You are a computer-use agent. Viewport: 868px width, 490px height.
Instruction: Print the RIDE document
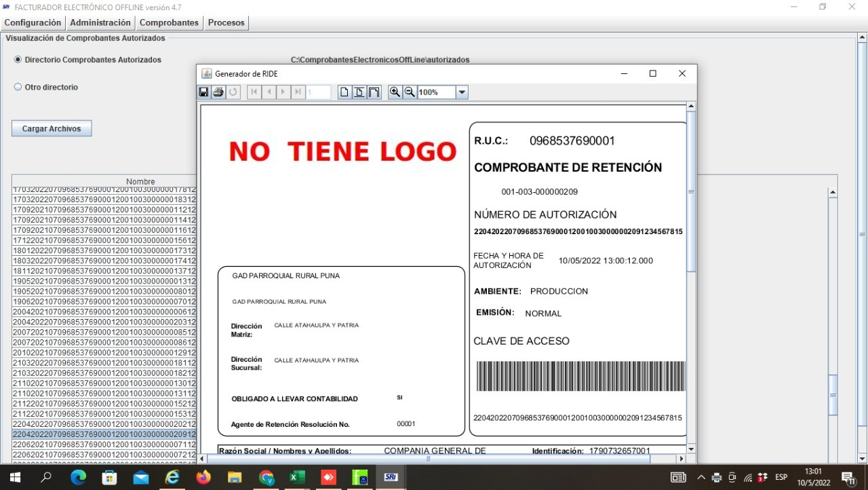218,92
